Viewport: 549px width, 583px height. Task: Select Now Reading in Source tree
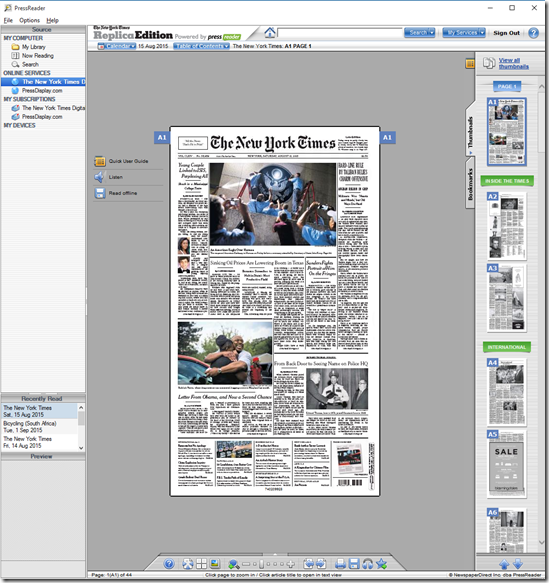38,56
